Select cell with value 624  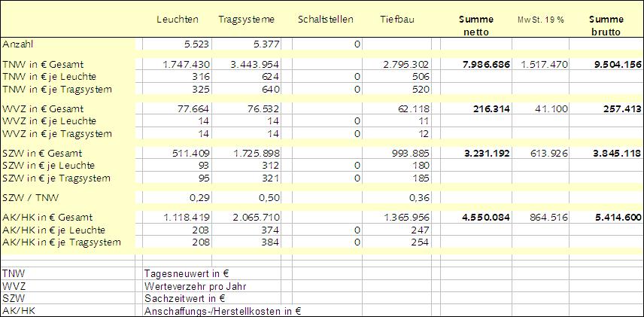pos(271,77)
